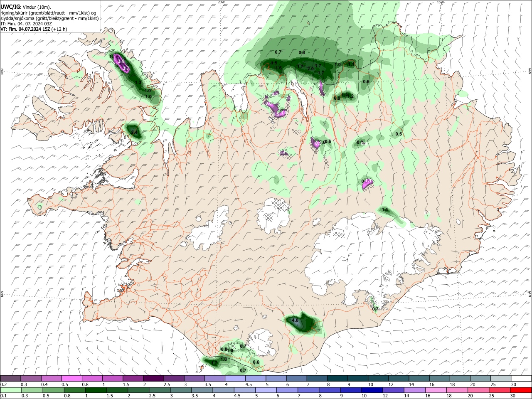Viewport: 532px width, 399px height.
Task: Click the '1.1' value on the north coast
Action: click(351, 64)
